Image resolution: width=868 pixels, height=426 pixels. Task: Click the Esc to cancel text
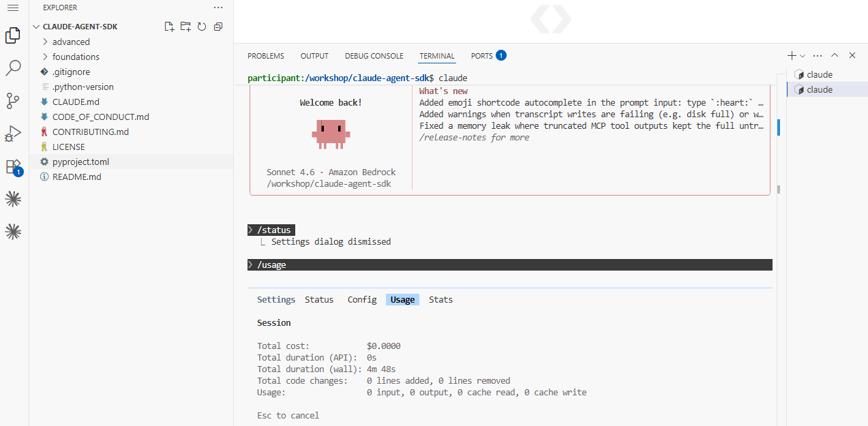[288, 416]
